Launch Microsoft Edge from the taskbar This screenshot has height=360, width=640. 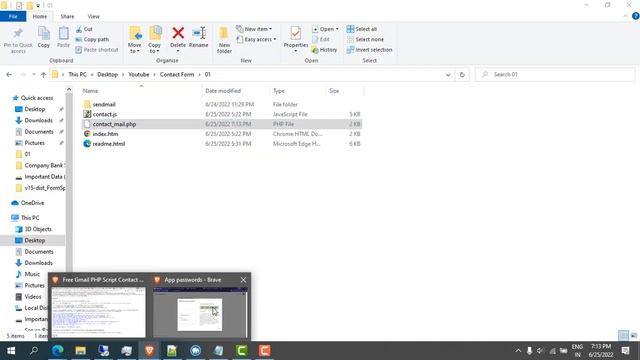(58, 351)
